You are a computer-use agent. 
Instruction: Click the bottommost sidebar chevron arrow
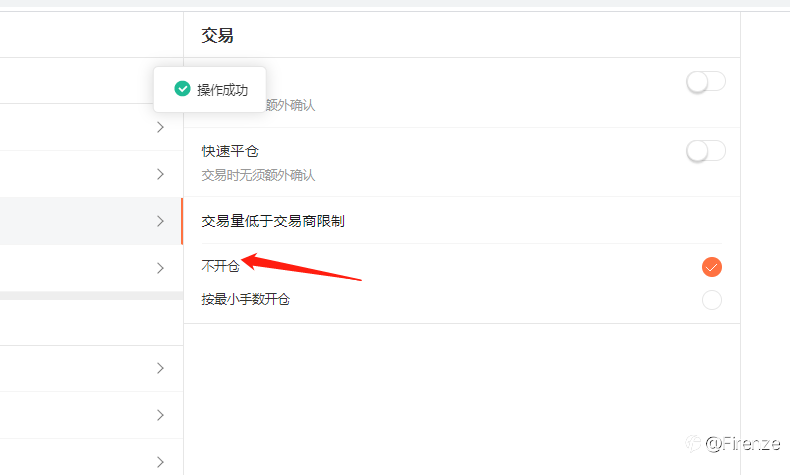click(x=160, y=462)
